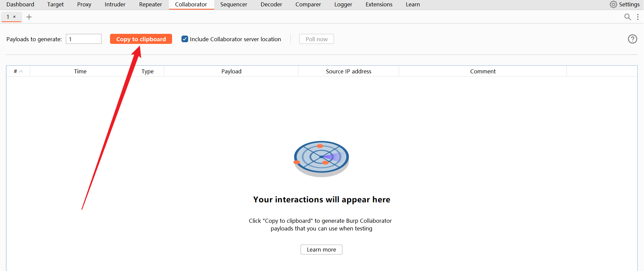Go to the Intruder tab
Screen dimensions: 644x271
tap(115, 4)
